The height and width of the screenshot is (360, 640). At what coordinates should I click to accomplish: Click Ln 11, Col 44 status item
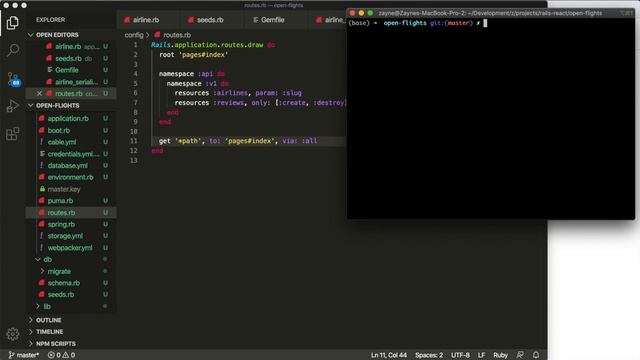pos(389,355)
